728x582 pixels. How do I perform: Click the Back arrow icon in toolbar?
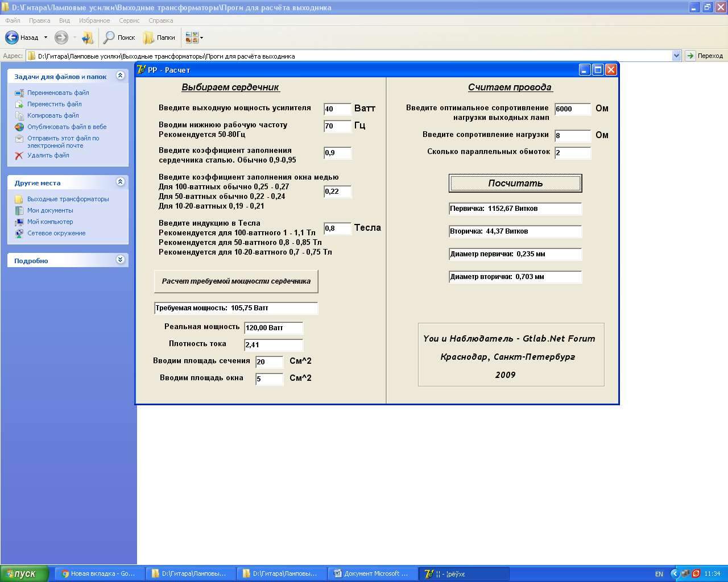click(x=12, y=38)
